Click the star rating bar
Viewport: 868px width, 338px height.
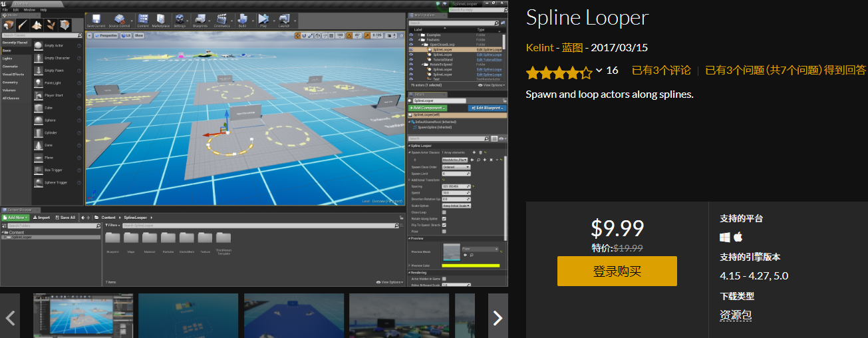coord(559,71)
